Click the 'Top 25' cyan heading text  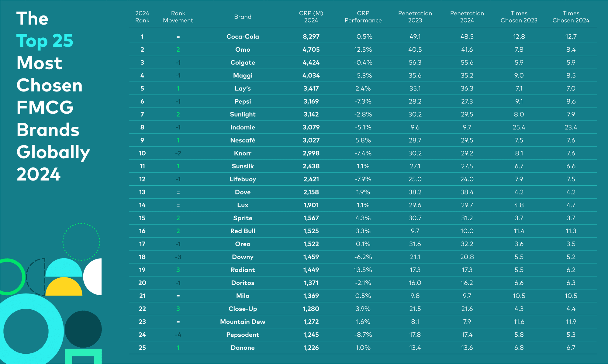(45, 41)
